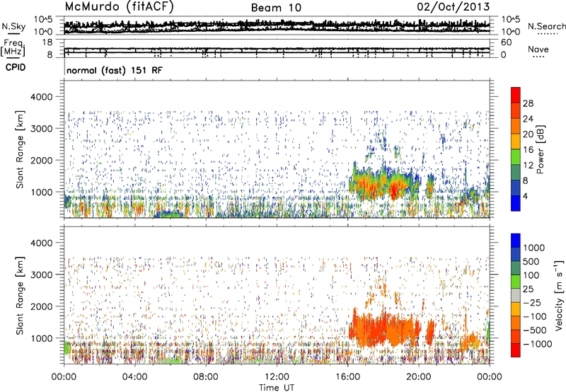Click the "16:00" time tick label
Viewport: 566px width, 392px height.
[347, 377]
